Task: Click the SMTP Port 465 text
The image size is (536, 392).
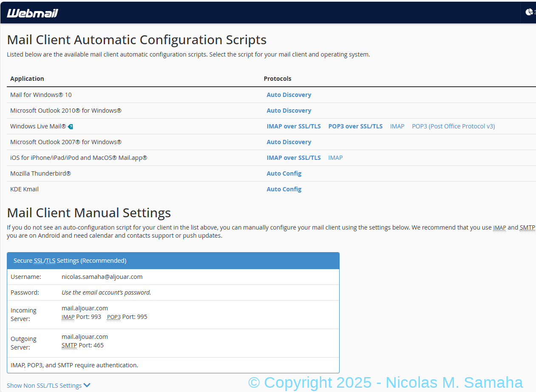Action: point(82,345)
